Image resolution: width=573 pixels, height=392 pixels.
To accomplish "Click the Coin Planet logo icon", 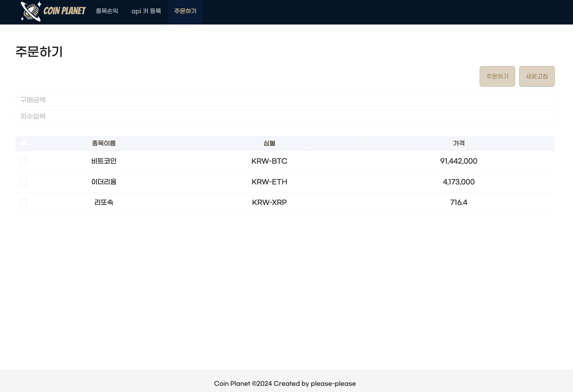I will click(x=31, y=11).
